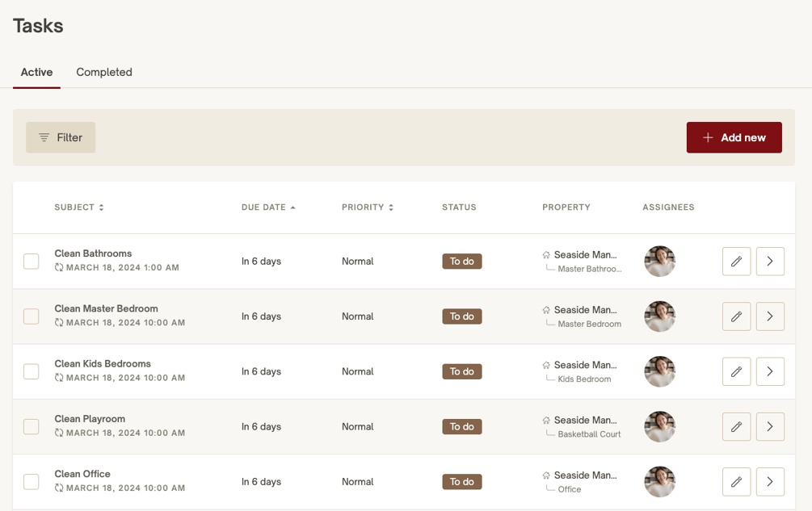The image size is (812, 511).
Task: Click assignee avatar on Clean Kids Bedrooms row
Action: tap(660, 371)
